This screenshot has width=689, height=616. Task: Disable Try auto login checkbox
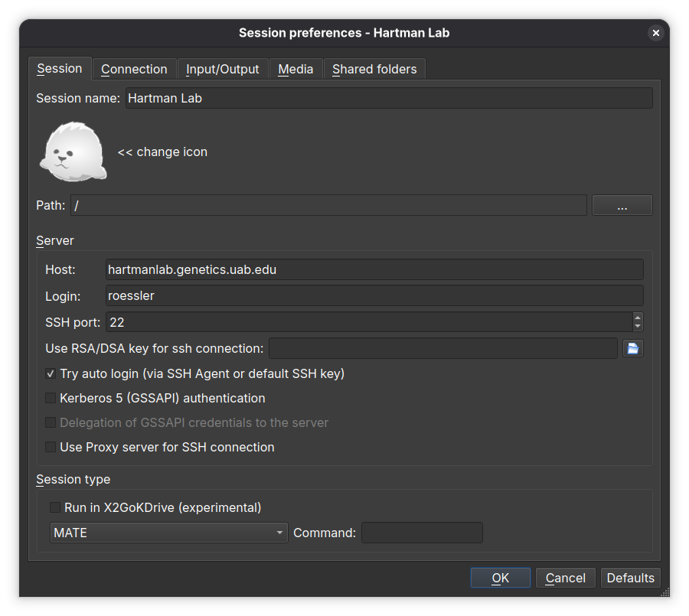(51, 374)
